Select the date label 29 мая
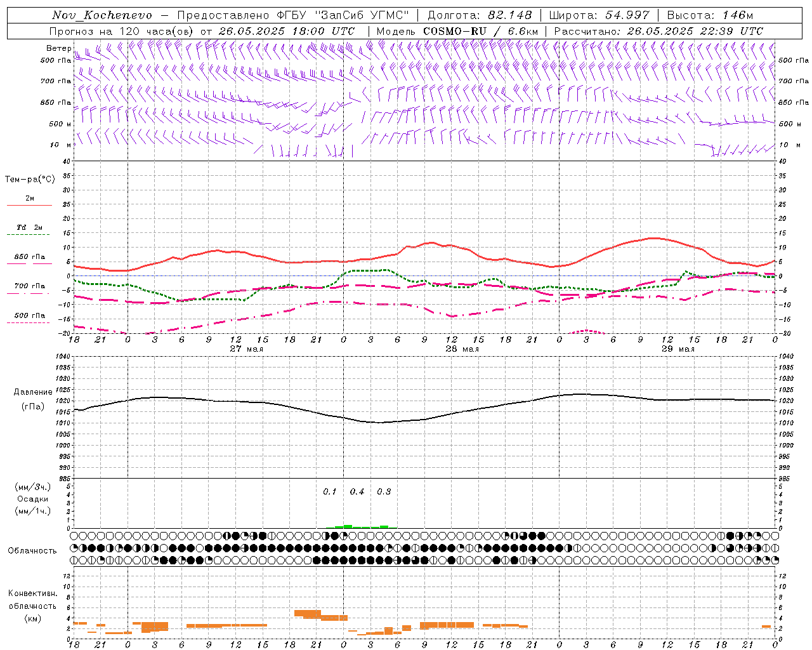 tap(678, 349)
